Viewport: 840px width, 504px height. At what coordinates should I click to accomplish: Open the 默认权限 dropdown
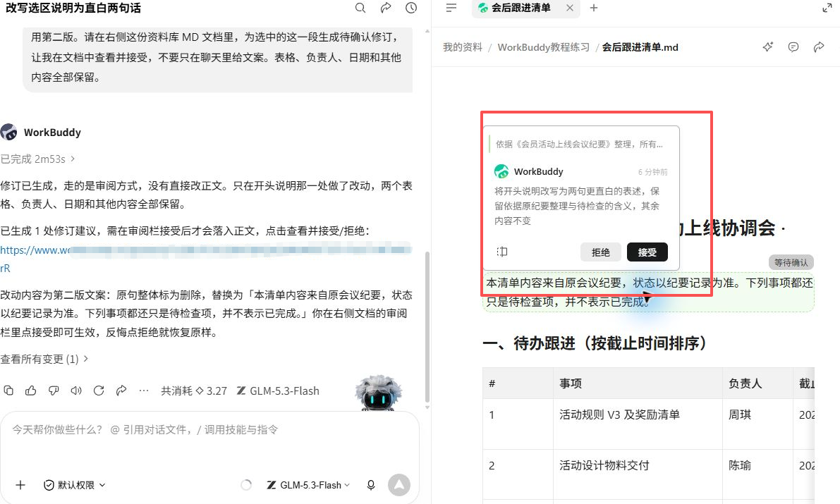(x=75, y=485)
